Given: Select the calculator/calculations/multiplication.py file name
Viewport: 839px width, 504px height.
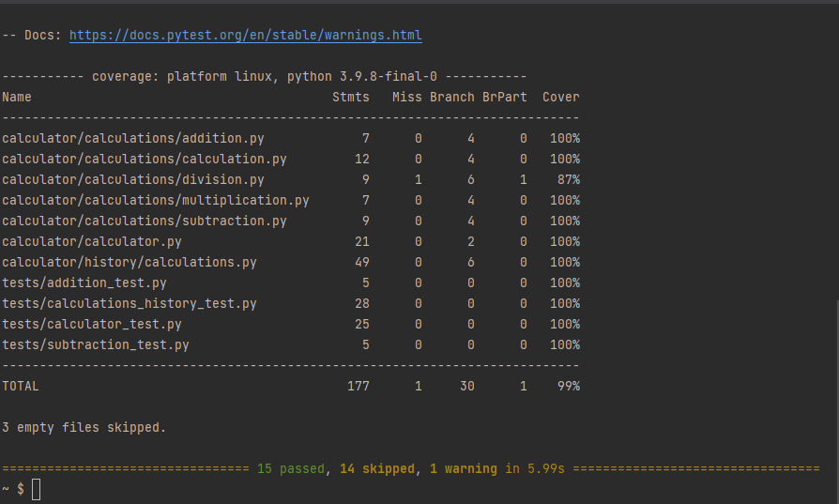Looking at the screenshot, I should (156, 201).
